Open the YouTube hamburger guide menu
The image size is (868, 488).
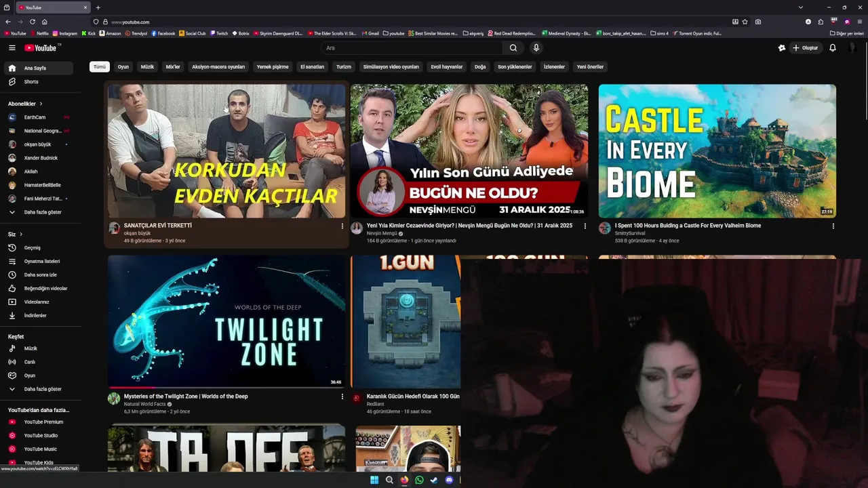[x=12, y=47]
